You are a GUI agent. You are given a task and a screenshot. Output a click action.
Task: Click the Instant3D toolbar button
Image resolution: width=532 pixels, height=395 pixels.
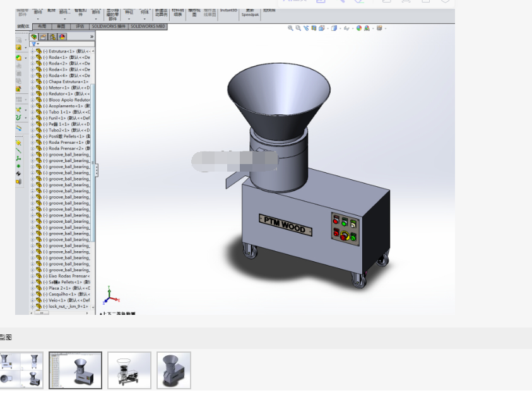pyautogui.click(x=228, y=11)
